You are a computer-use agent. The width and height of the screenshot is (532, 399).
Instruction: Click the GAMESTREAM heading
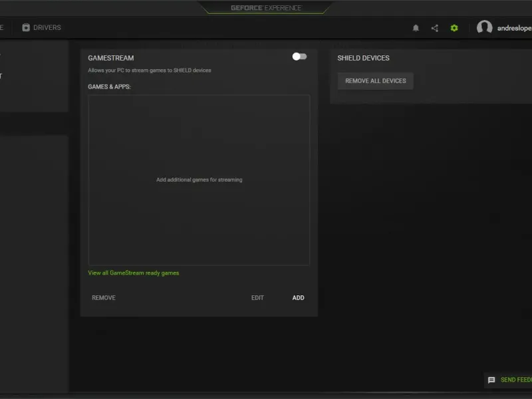(110, 58)
